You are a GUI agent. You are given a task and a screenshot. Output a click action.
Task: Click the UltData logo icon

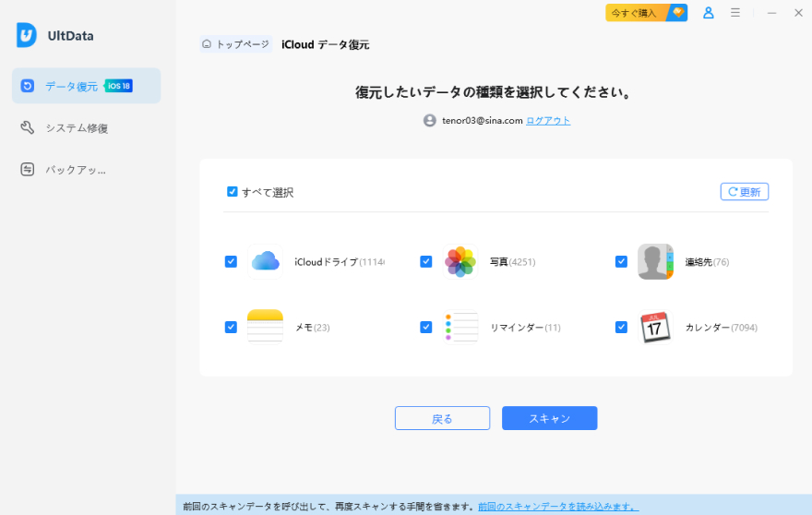click(27, 35)
